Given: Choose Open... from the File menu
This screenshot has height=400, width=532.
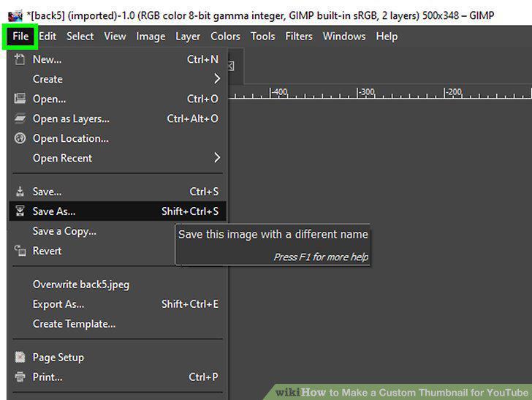Looking at the screenshot, I should point(118,99).
